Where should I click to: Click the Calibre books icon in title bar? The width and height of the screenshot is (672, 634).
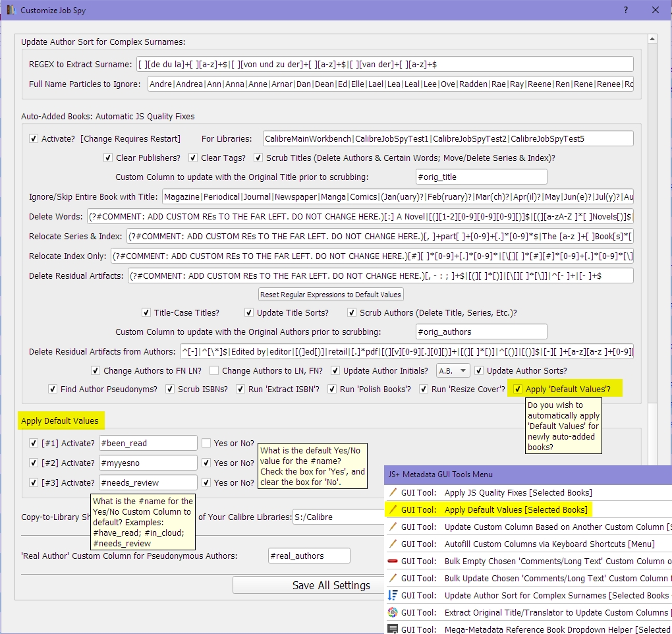coord(11,10)
